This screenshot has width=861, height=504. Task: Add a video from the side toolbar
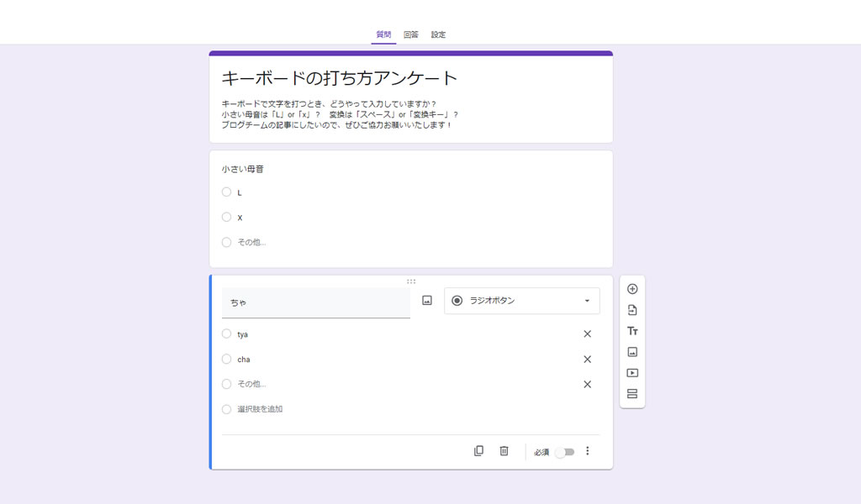[632, 373]
